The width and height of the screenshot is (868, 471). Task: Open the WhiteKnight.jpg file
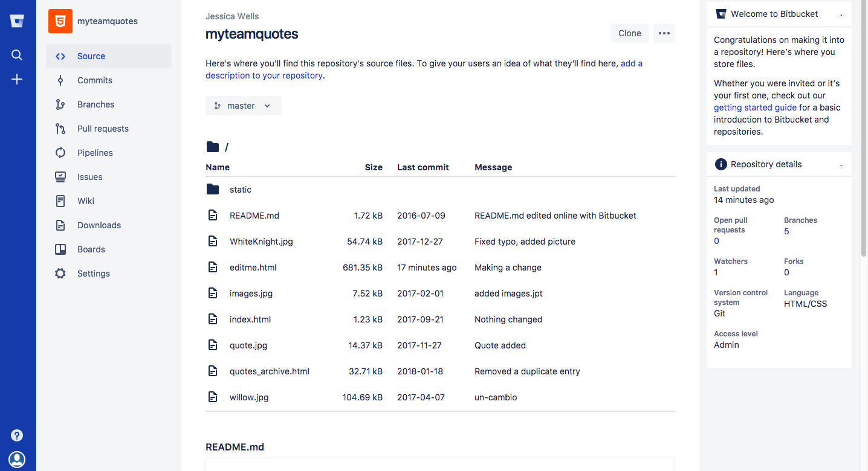click(261, 242)
